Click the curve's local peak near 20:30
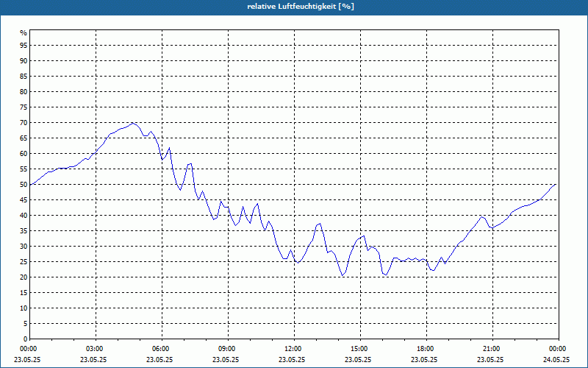This screenshot has height=368, width=588. [x=482, y=216]
